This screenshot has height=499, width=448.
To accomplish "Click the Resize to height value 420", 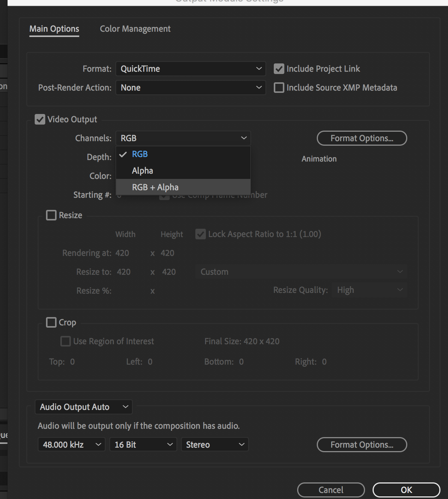I will tap(169, 272).
